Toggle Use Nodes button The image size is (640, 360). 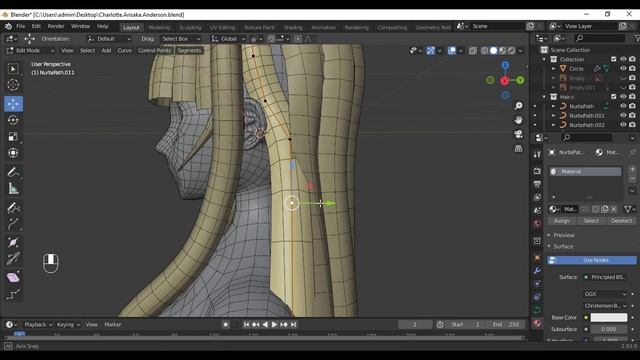coord(592,260)
